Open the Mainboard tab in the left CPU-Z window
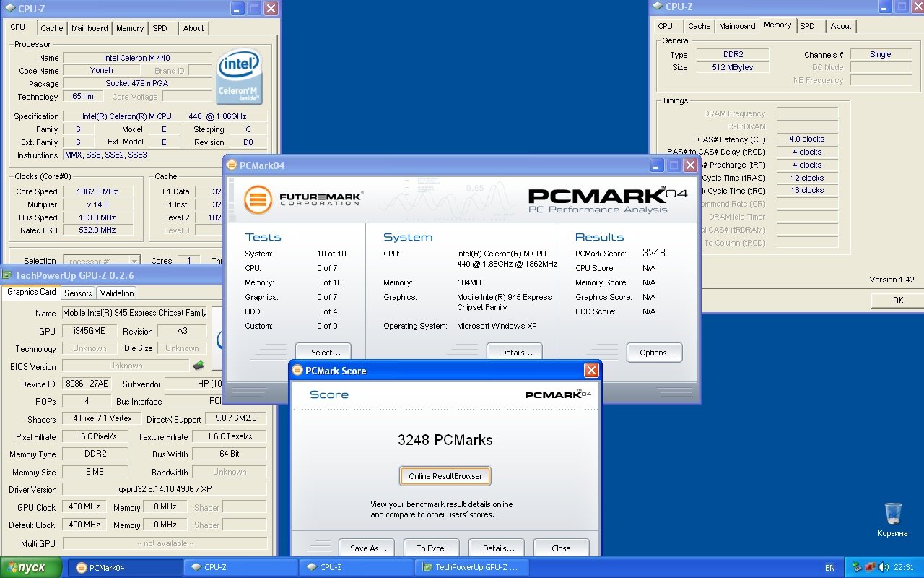This screenshot has height=578, width=924. click(x=90, y=28)
